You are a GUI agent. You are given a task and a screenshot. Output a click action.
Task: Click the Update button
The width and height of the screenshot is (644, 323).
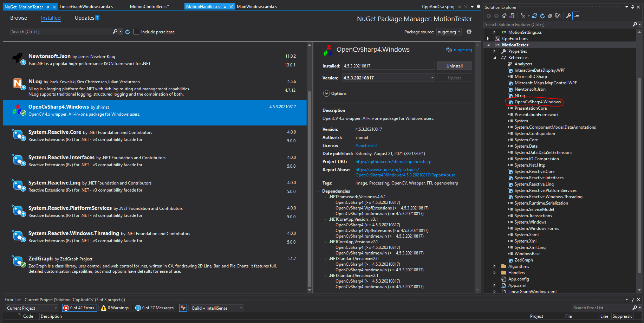coord(454,78)
